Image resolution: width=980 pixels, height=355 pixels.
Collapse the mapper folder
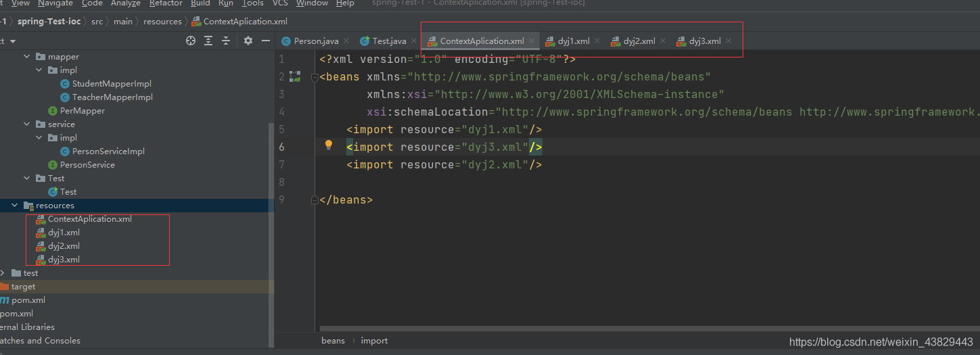(27, 57)
